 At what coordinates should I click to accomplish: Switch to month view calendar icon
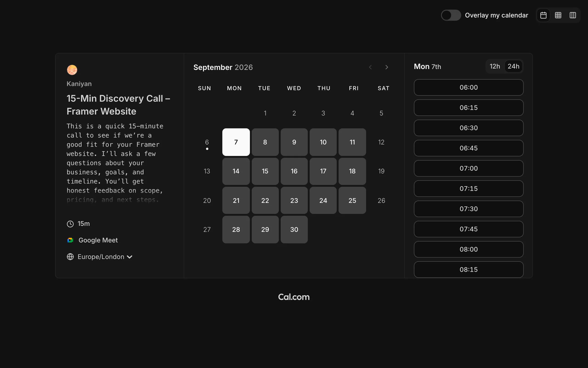[x=543, y=15]
